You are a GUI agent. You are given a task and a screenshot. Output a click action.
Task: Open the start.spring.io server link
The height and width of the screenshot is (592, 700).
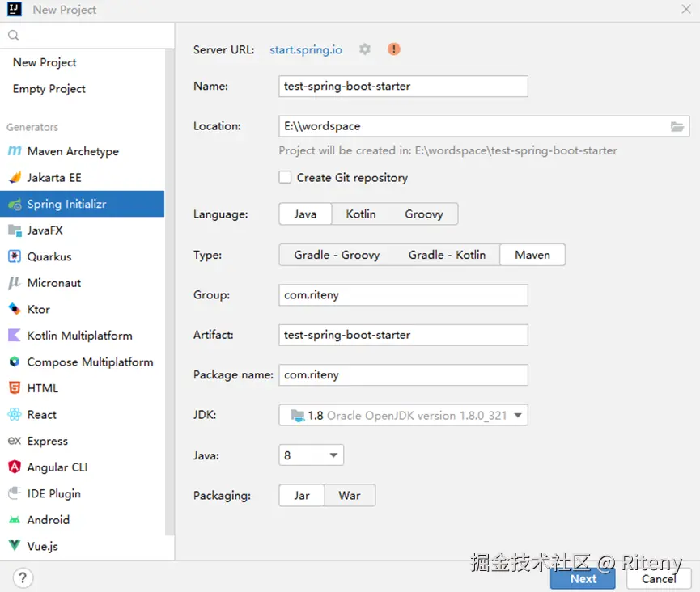point(306,49)
